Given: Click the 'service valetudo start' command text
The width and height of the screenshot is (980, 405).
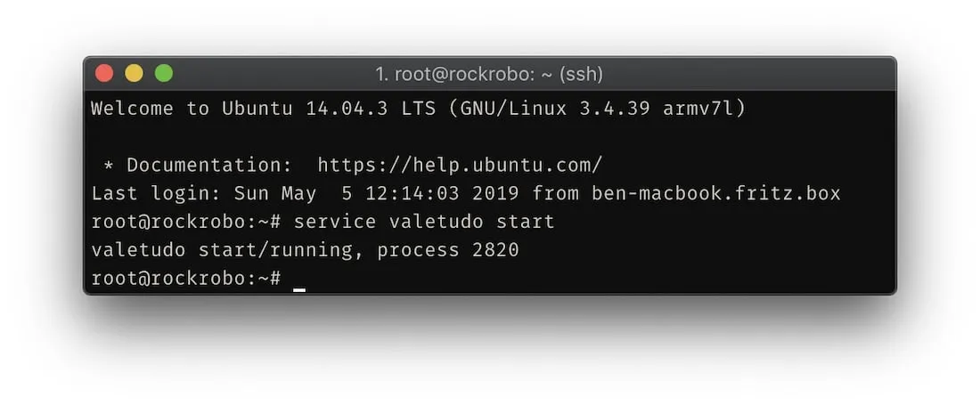Looking at the screenshot, I should [424, 222].
